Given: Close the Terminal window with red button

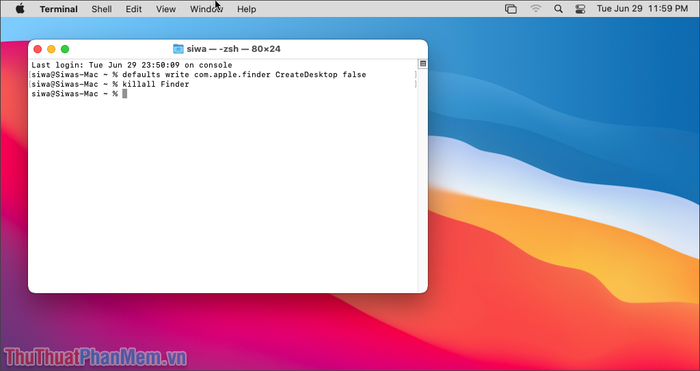Looking at the screenshot, I should (38, 49).
